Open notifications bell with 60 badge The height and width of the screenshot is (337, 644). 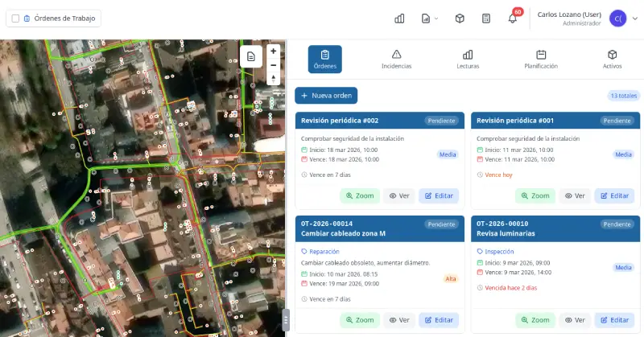point(513,18)
